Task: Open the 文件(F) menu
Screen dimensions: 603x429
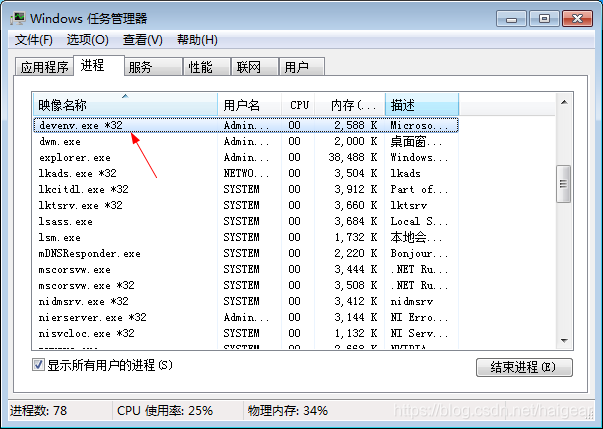Action: 33,40
